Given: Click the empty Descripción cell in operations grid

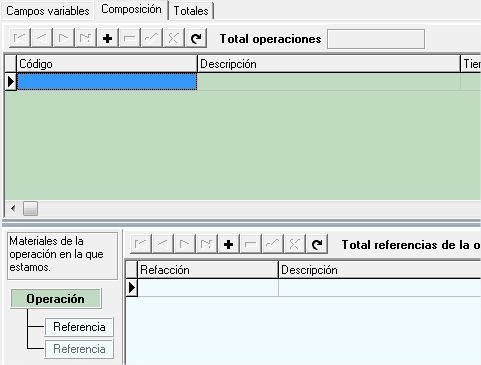Looking at the screenshot, I should click(x=329, y=81).
